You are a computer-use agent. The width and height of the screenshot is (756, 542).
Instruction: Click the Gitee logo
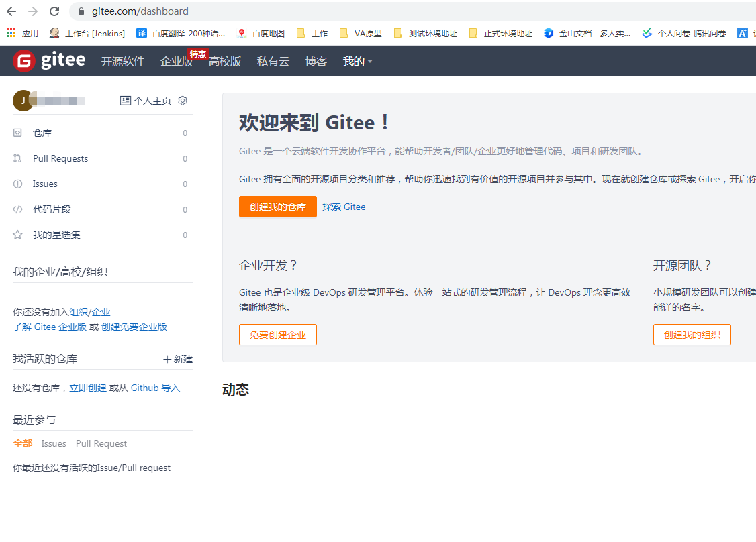pyautogui.click(x=49, y=60)
